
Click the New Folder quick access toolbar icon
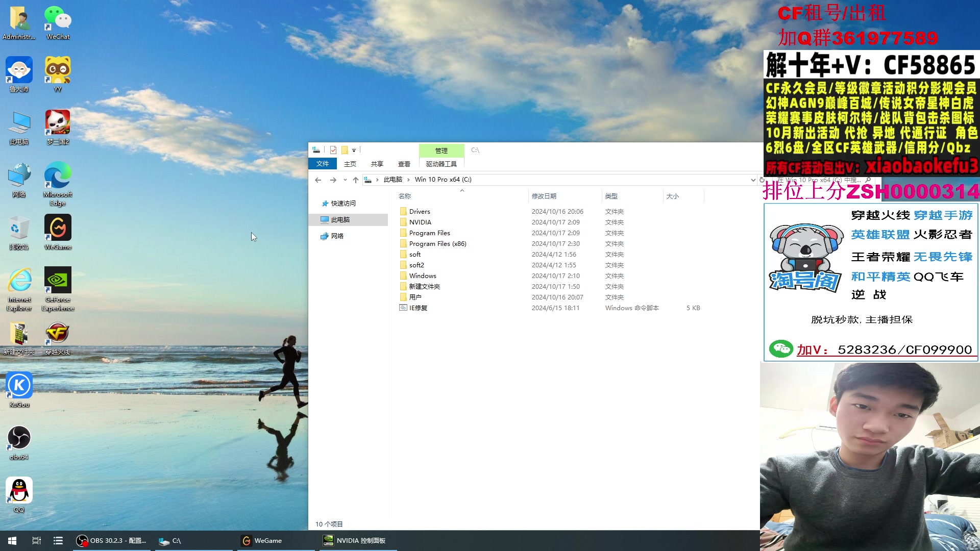click(x=345, y=150)
